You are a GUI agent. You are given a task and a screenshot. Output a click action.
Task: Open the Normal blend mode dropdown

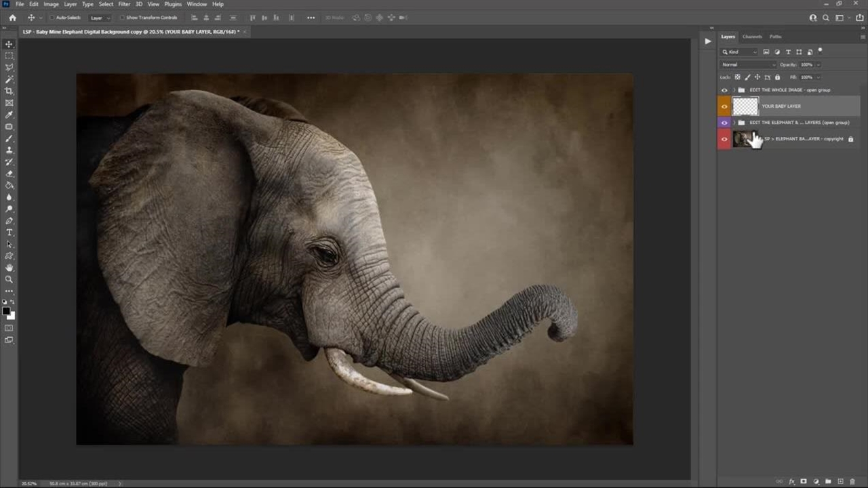click(747, 64)
